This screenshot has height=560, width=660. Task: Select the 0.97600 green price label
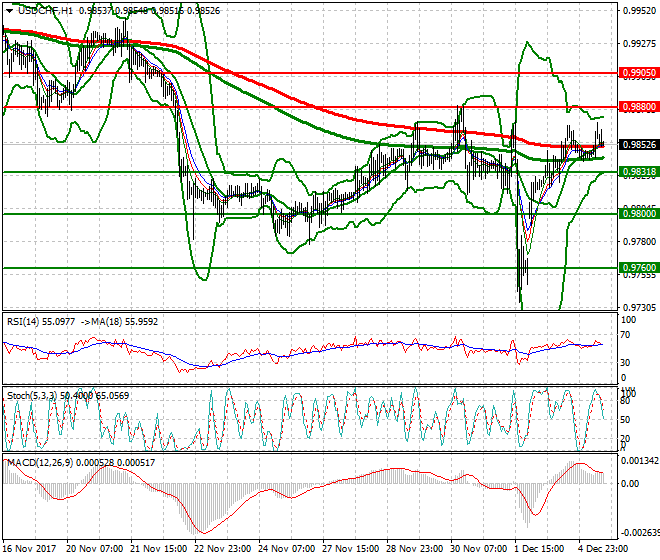[637, 268]
